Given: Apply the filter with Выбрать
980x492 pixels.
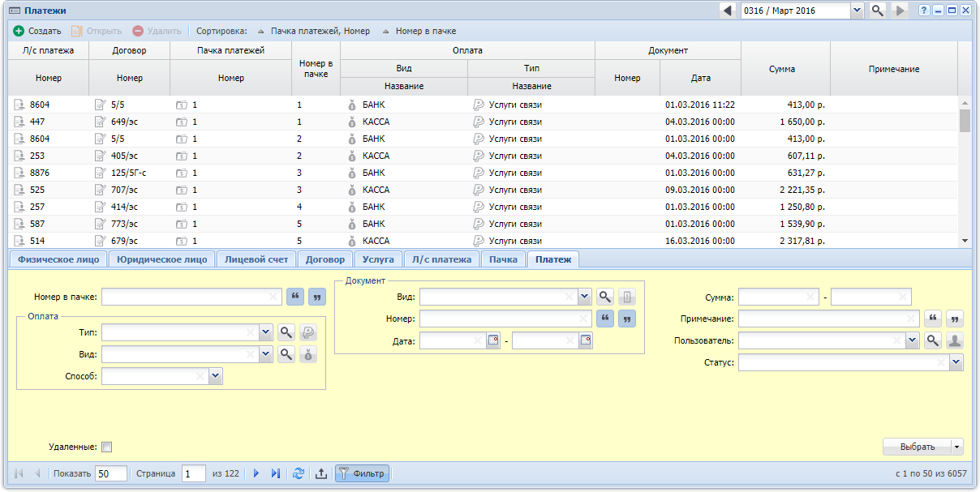Looking at the screenshot, I should pyautogui.click(x=918, y=447).
